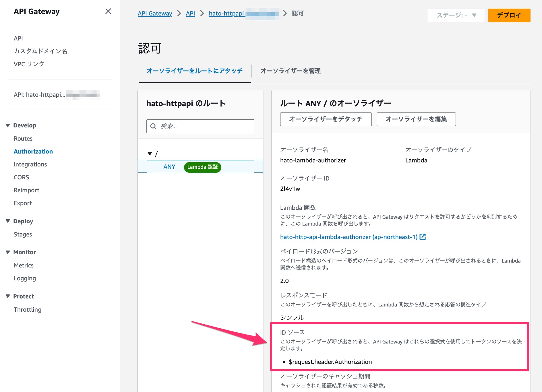Viewport: 542px width, 392px height.
Task: Collapse the Protect section in the sidebar
Action: [8, 296]
